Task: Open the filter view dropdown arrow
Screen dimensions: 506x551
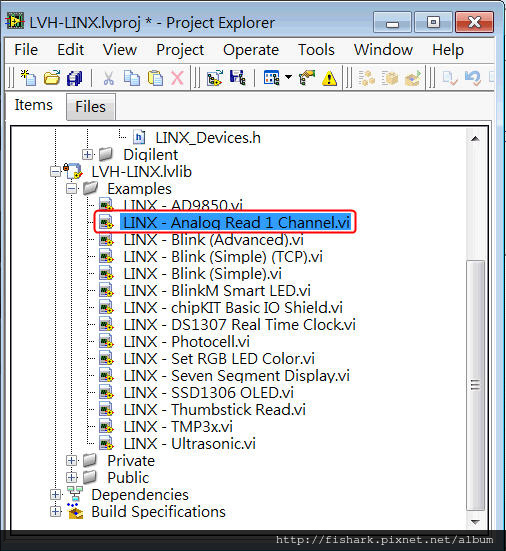Action: click(288, 77)
